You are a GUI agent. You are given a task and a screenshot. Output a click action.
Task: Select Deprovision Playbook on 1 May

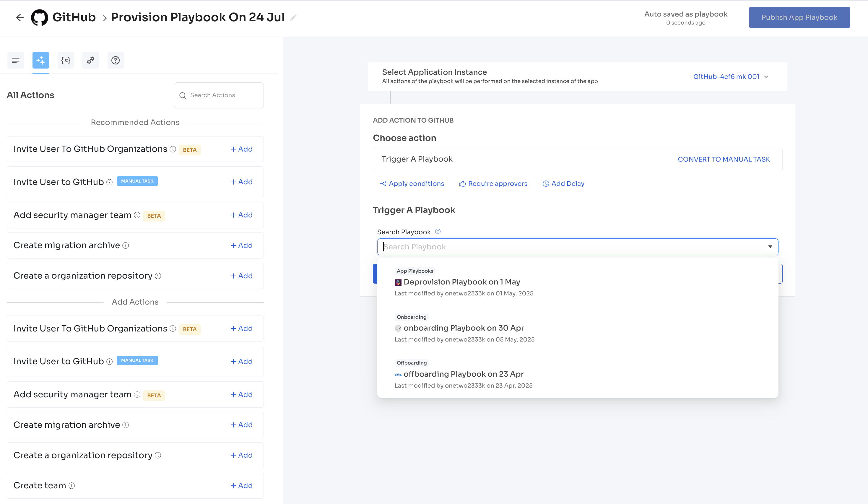pyautogui.click(x=578, y=282)
